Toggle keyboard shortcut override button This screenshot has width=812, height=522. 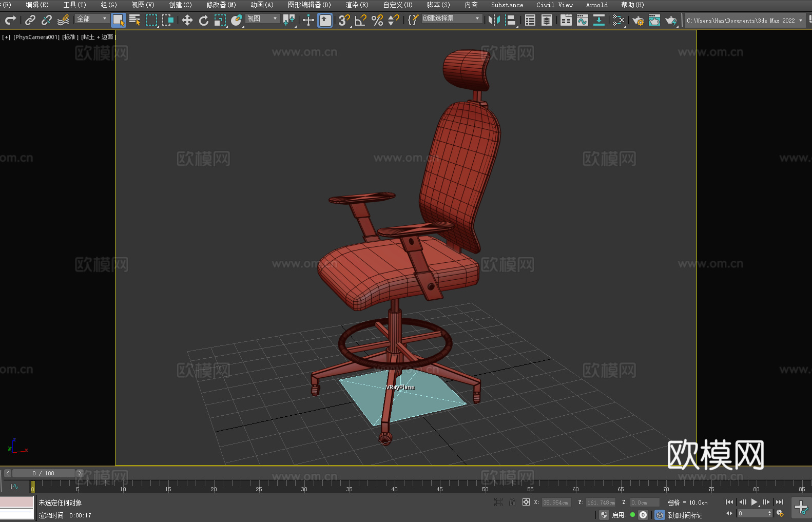click(325, 20)
